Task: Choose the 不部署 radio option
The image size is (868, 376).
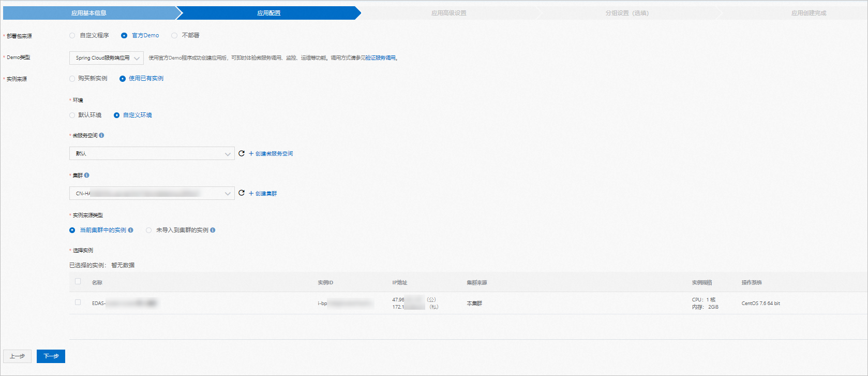Action: (174, 35)
